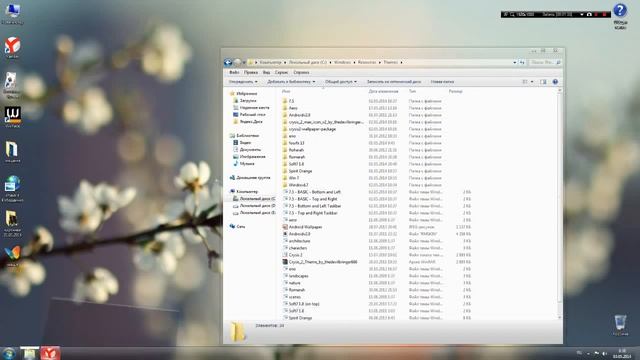Image resolution: width=640 pixels, height=360 pixels.
Task: Sort by the Размер column header
Action: click(456, 91)
